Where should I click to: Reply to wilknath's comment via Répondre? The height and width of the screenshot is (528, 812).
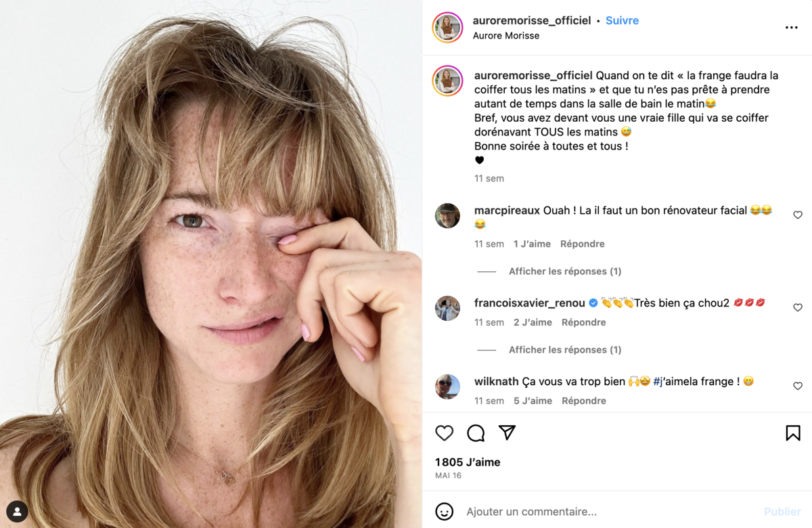tap(583, 400)
